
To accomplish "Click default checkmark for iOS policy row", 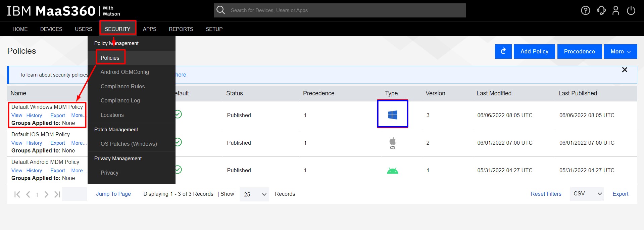I will click(178, 142).
